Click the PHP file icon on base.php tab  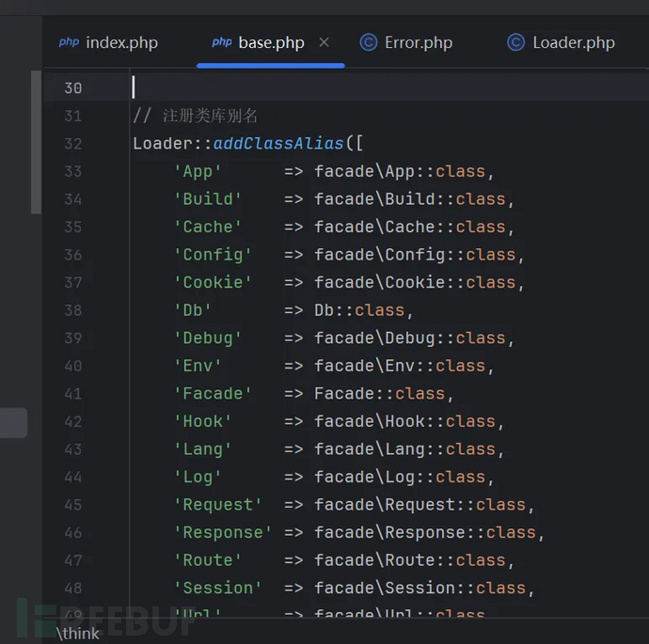tap(222, 42)
